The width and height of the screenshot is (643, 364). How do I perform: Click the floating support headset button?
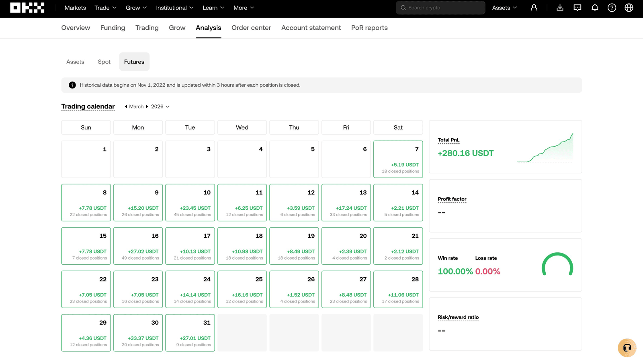[627, 348]
